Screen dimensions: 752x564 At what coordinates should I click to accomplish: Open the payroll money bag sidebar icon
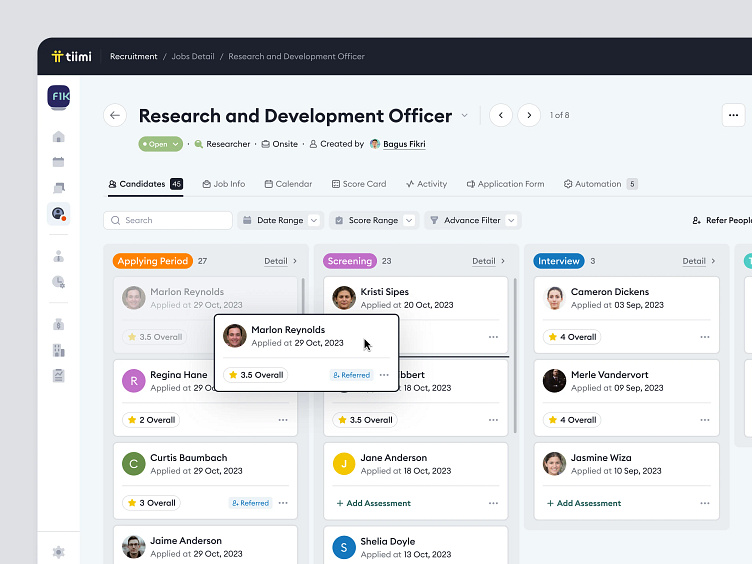[x=59, y=325]
